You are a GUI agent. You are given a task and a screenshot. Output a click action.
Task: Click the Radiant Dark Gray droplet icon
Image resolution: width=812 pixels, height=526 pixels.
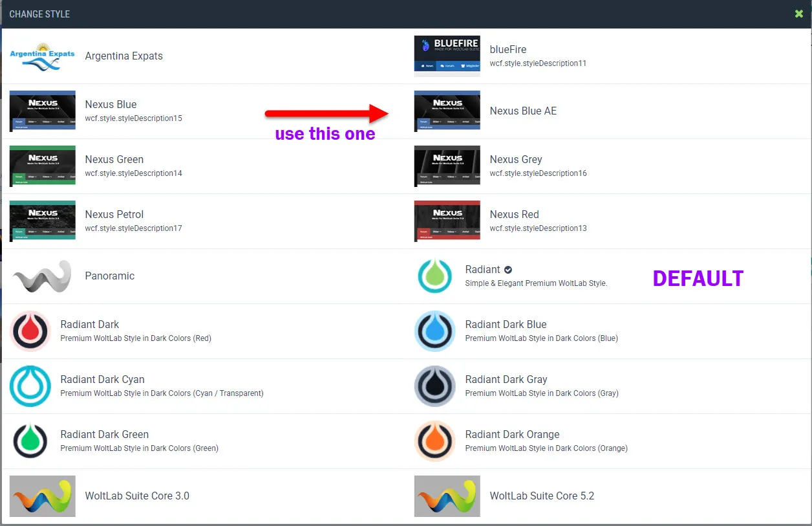pos(435,386)
